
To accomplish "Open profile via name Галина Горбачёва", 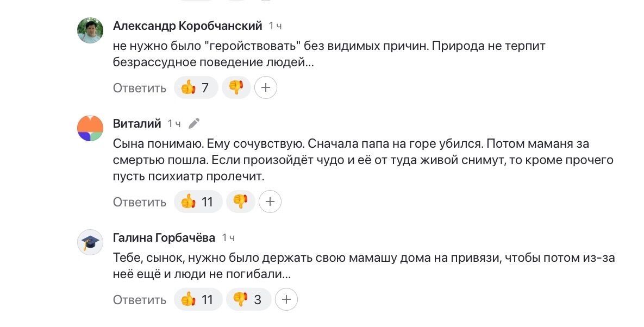I will point(164,238).
